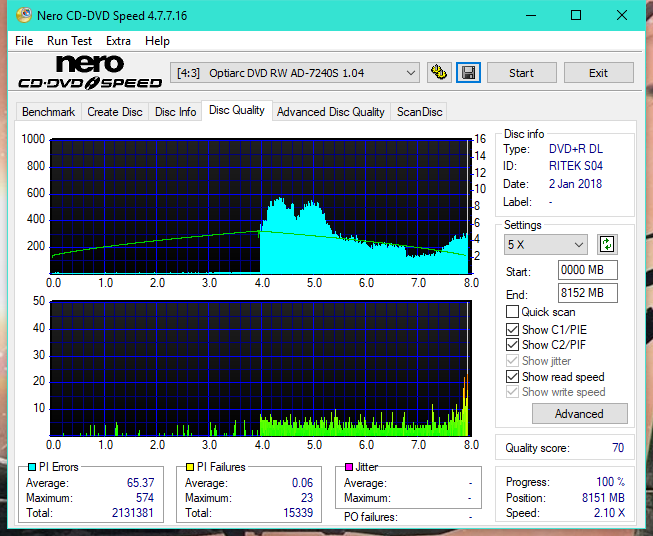Open the Help menu
Image resolution: width=653 pixels, height=536 pixels.
click(157, 41)
